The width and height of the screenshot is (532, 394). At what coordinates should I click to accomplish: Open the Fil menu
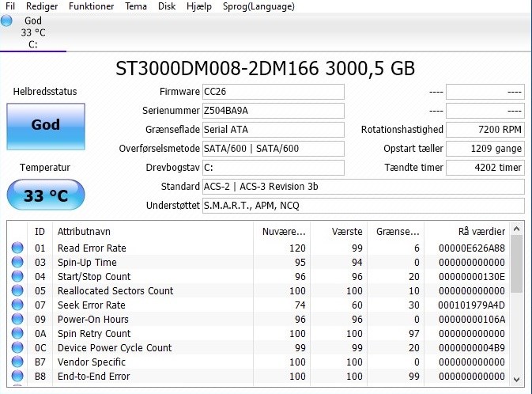click(10, 6)
